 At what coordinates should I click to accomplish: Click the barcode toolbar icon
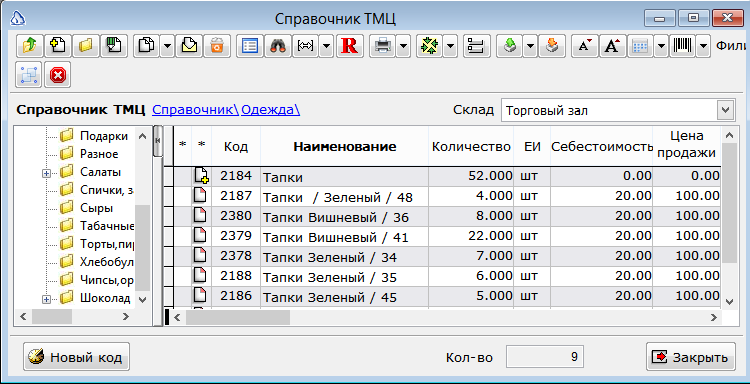(683, 45)
